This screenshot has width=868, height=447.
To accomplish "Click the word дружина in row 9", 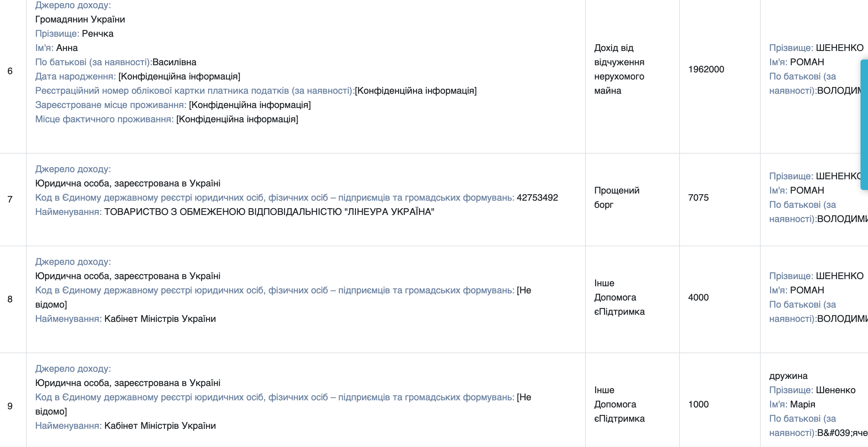I will pyautogui.click(x=788, y=376).
